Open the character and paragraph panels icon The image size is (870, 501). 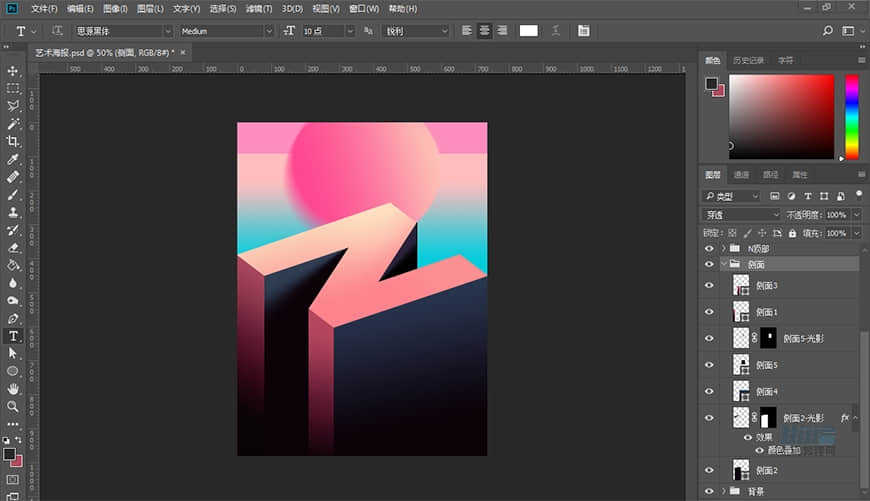click(x=584, y=31)
